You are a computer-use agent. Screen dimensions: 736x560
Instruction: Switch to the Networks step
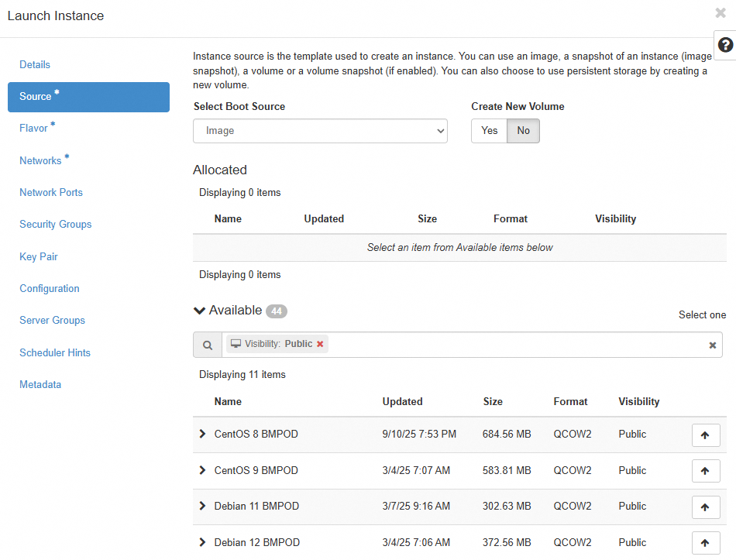coord(40,160)
